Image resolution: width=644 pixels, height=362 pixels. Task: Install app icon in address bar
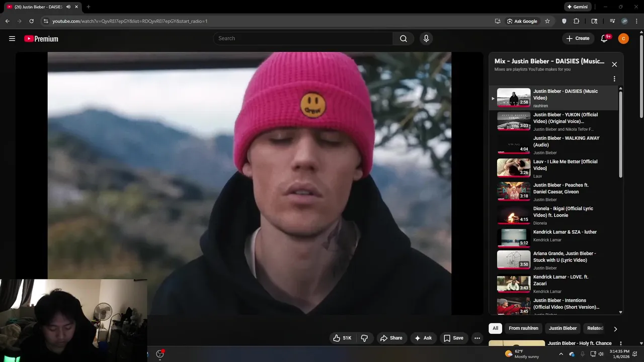pyautogui.click(x=498, y=21)
